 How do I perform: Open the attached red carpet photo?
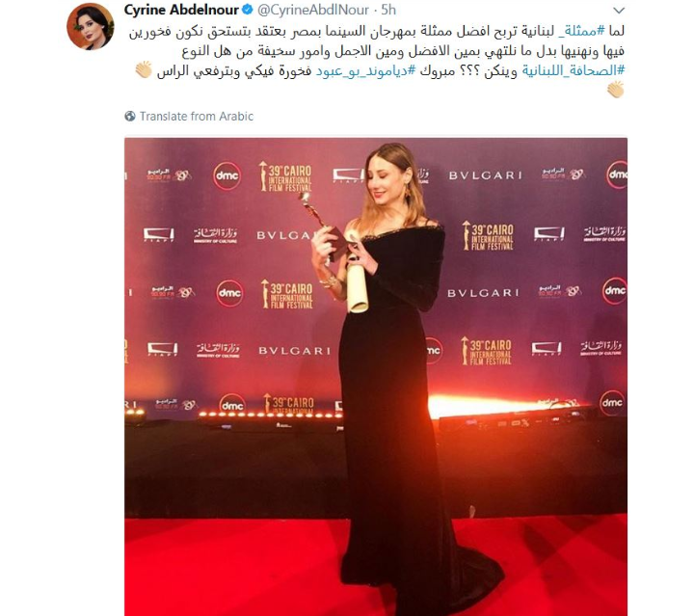click(x=376, y=377)
